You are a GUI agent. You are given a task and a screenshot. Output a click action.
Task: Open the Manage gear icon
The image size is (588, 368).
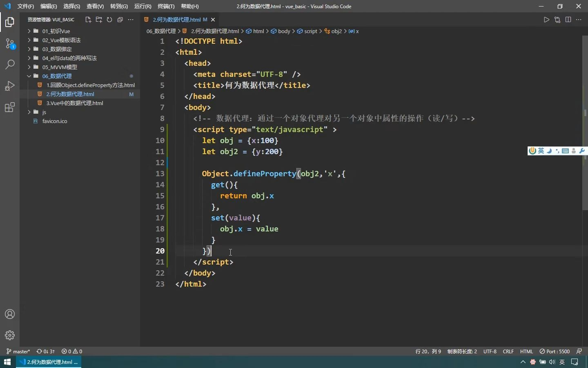pyautogui.click(x=10, y=335)
